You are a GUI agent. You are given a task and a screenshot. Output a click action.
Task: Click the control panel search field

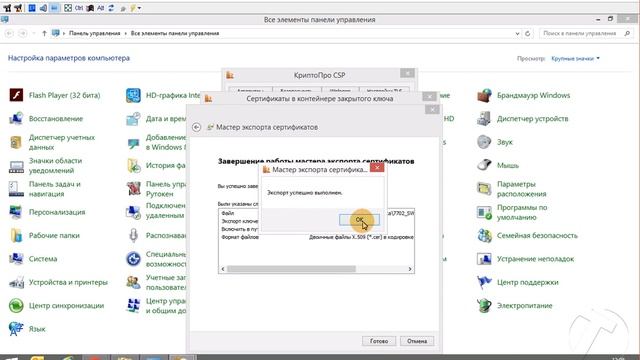(586, 33)
